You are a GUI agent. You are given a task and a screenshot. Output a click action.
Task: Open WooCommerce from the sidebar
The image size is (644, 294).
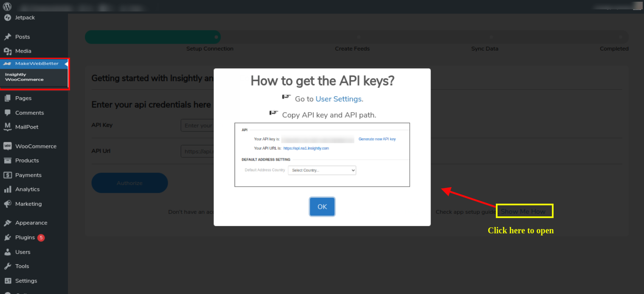click(8, 146)
